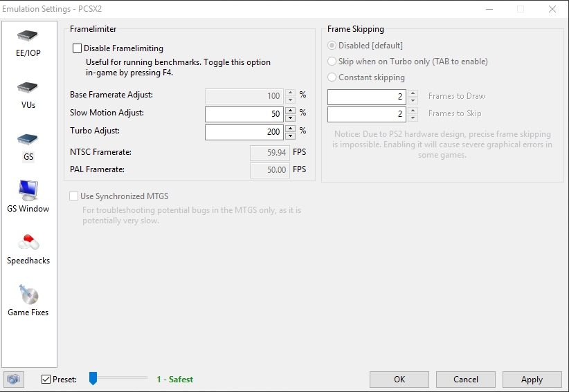569x392 pixels.
Task: Click the 'Frames to Skip' label
Action: coord(455,113)
